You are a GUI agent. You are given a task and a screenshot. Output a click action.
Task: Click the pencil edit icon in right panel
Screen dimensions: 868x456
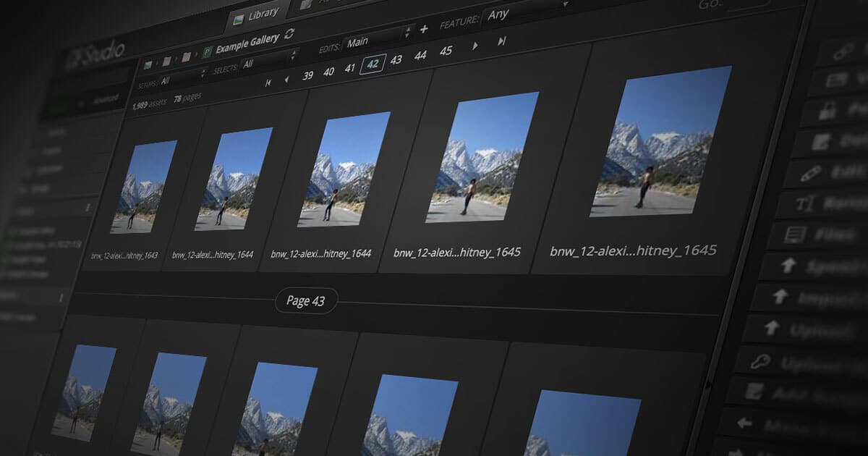click(x=810, y=175)
